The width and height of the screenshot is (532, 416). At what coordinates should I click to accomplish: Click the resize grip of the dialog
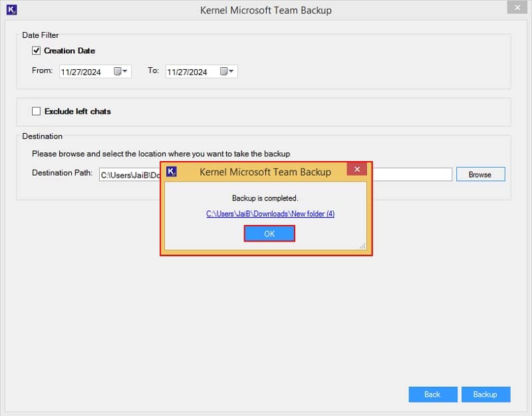click(x=362, y=246)
